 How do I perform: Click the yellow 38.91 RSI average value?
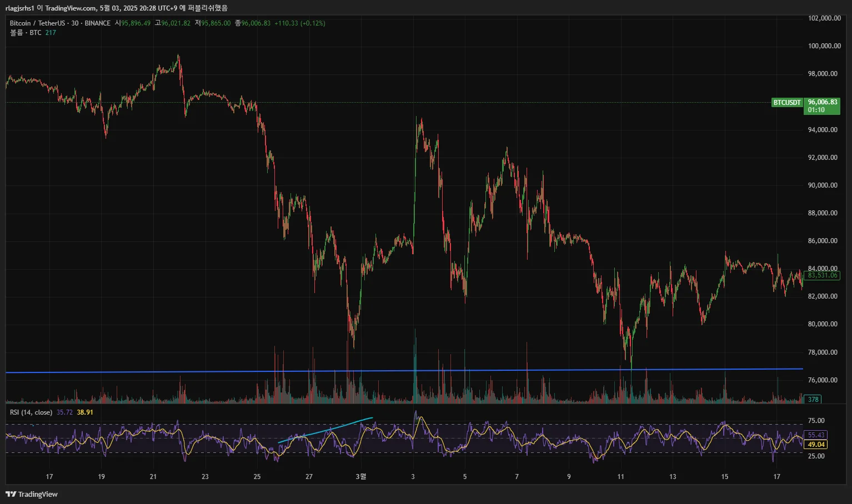coord(85,412)
